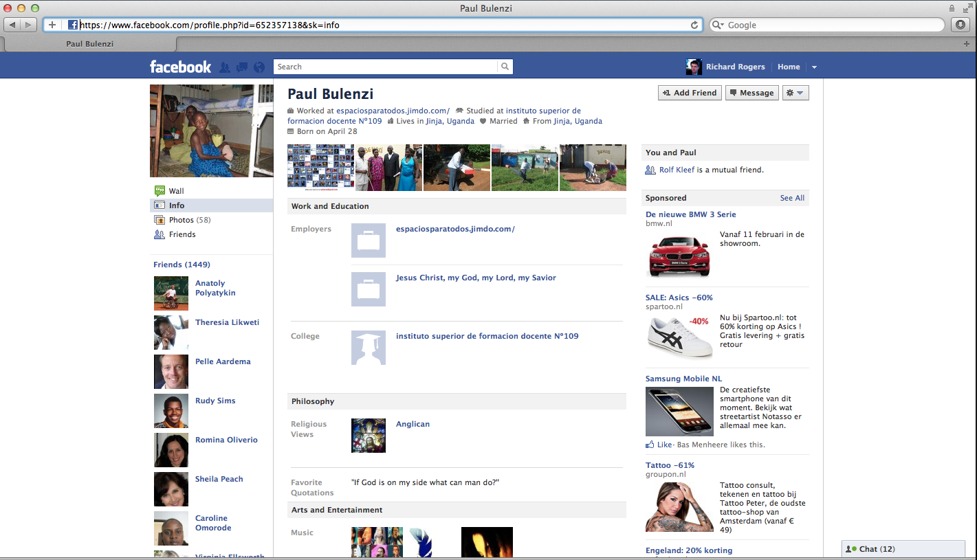
Task: Open Rudy Sims' friend profile
Action: [x=215, y=401]
